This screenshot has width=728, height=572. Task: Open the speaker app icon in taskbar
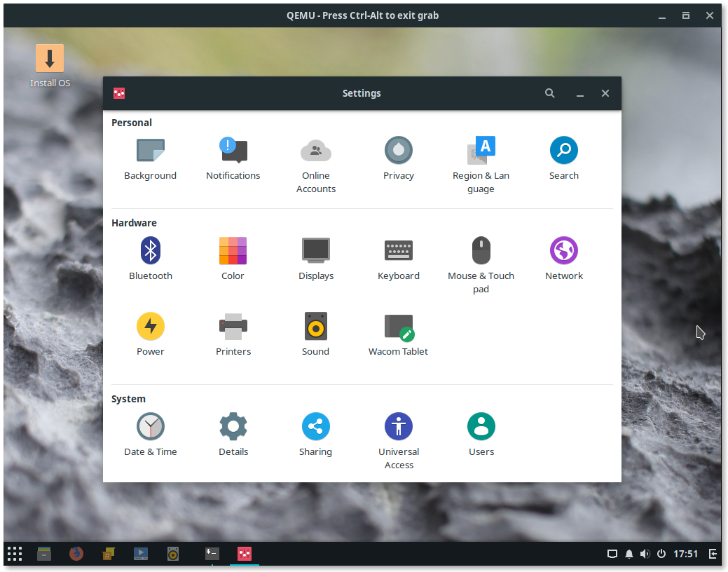click(172, 553)
